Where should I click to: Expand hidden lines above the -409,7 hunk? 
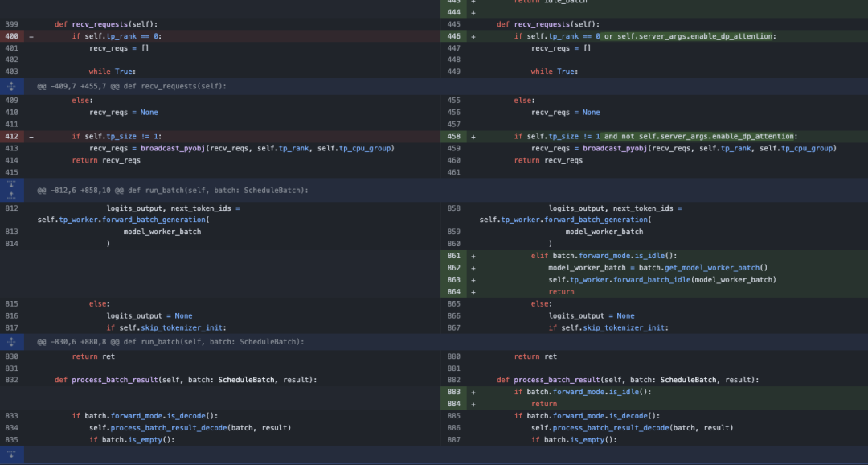click(x=11, y=85)
